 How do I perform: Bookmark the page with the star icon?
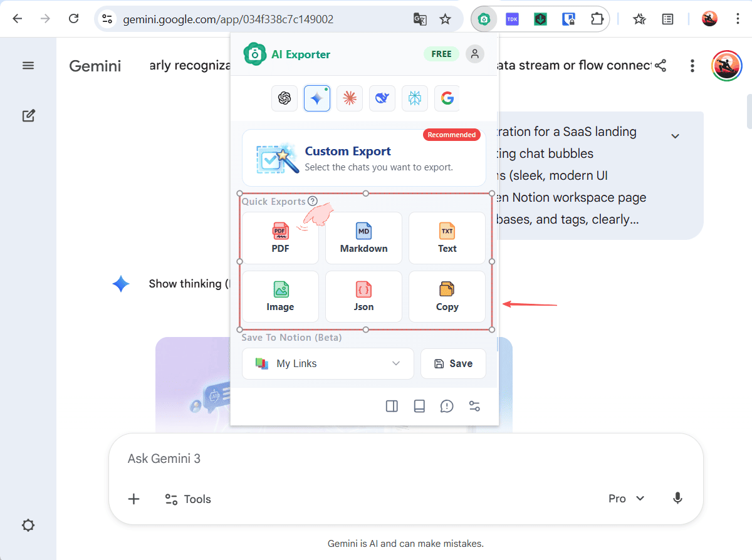pyautogui.click(x=445, y=19)
